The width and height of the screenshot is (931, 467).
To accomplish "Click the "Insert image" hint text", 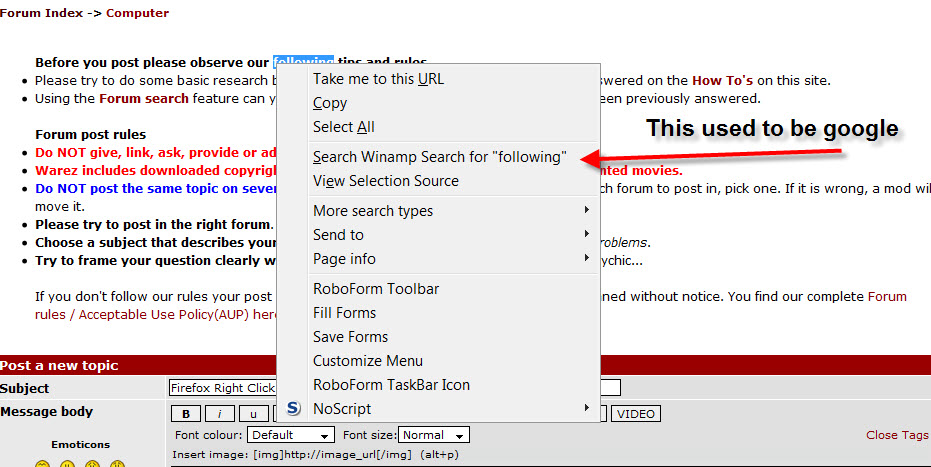I will click(x=315, y=455).
